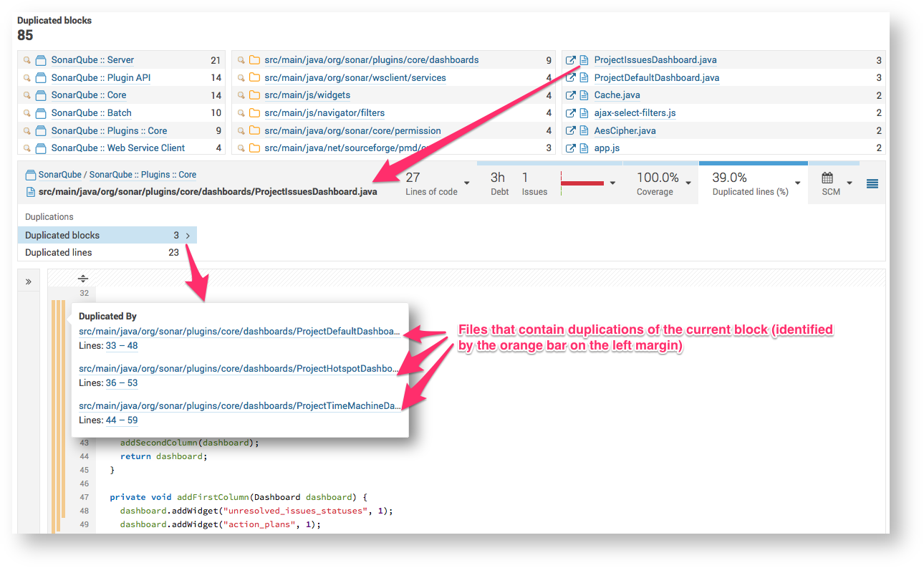924x568 pixels.
Task: Open ProjectIssuesDashboard.java file link
Action: (x=655, y=60)
